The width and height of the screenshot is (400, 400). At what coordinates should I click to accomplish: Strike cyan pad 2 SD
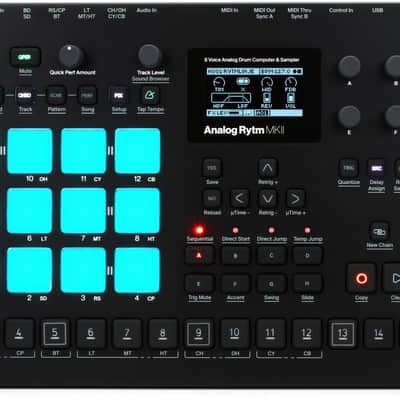(30, 270)
